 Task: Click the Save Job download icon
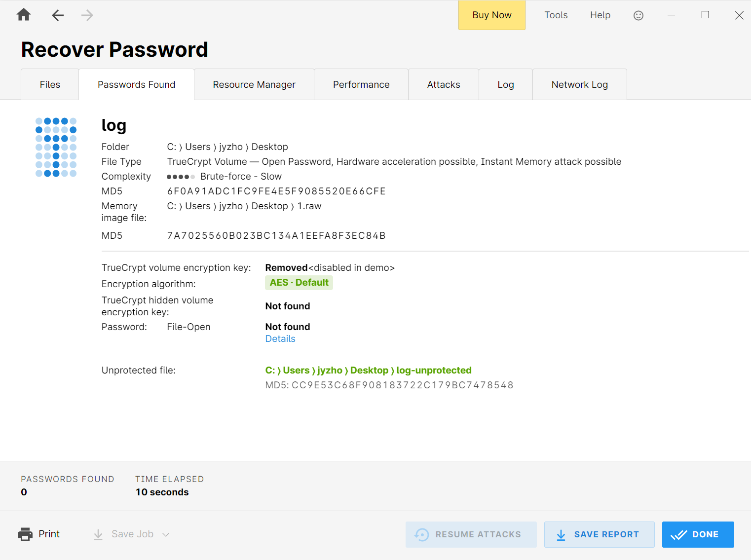[98, 534]
